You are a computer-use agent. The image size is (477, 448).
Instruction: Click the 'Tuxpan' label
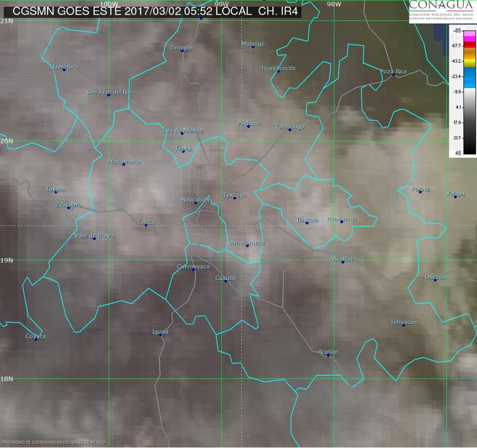tap(56, 189)
